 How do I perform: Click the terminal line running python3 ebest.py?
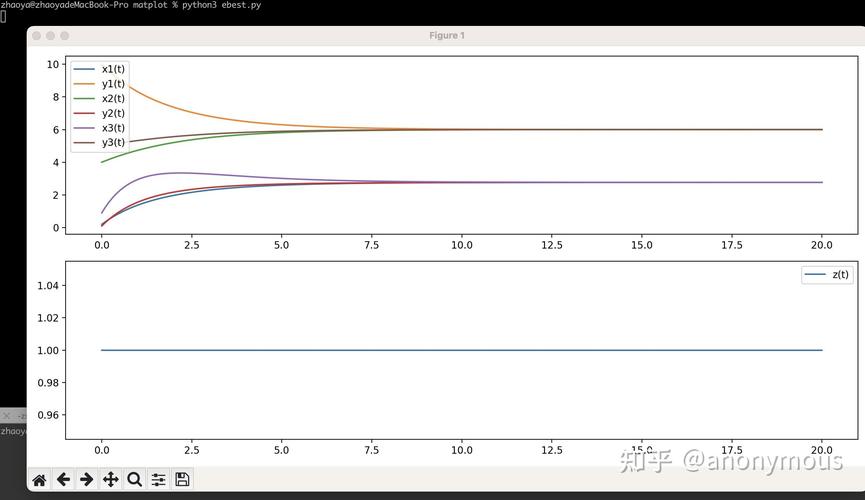tap(130, 6)
